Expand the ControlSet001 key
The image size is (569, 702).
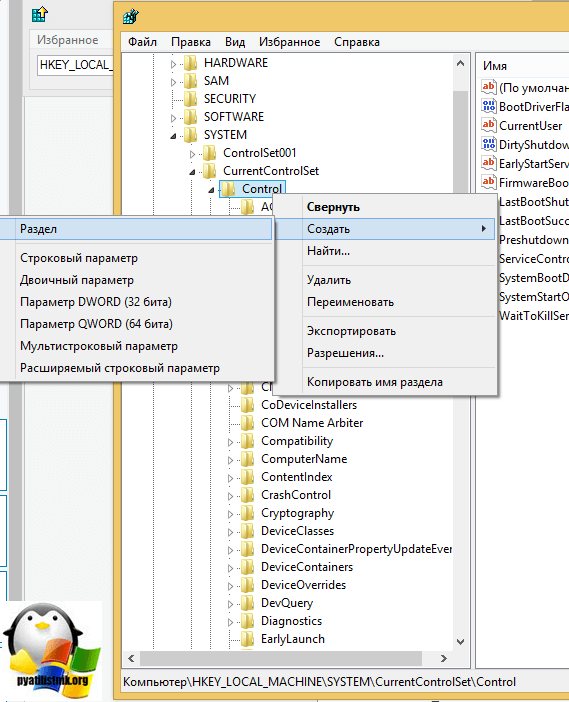[192, 154]
